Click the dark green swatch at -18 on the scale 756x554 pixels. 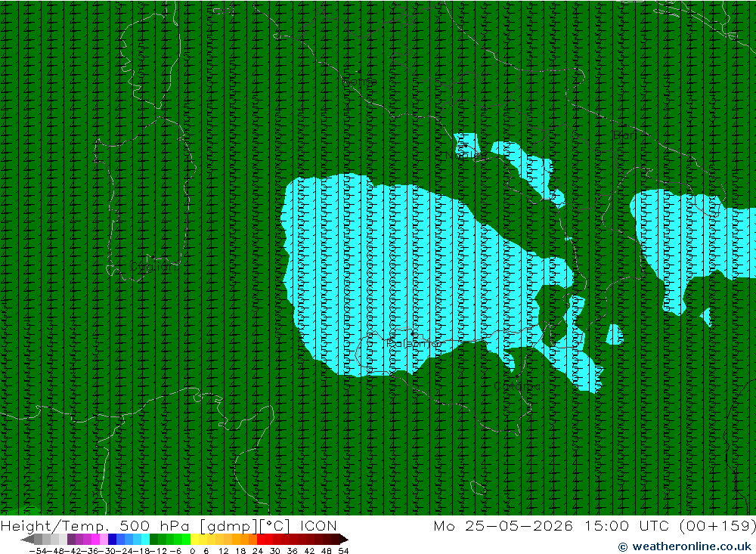click(153, 539)
